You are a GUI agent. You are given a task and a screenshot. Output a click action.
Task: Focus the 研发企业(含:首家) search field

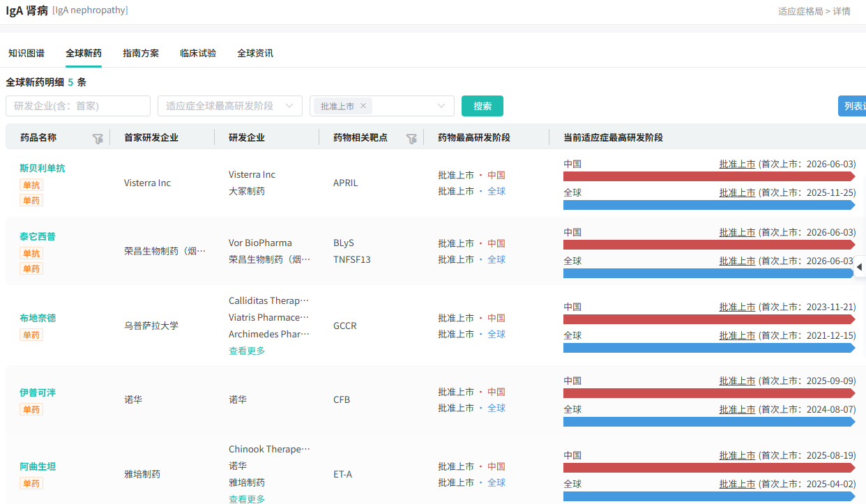[x=78, y=106]
